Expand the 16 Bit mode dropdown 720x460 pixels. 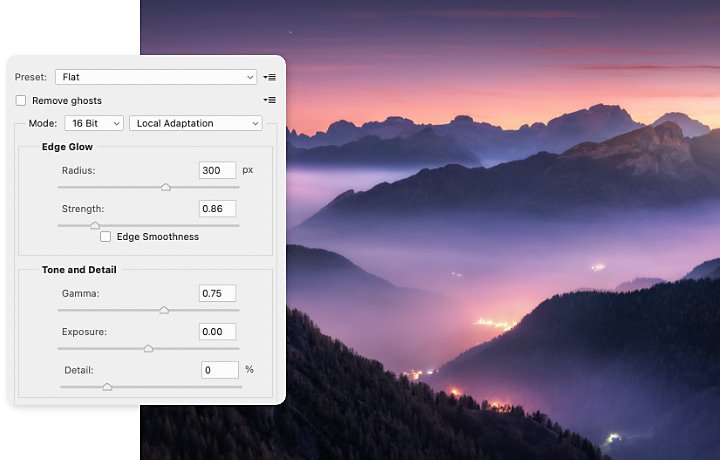pyautogui.click(x=94, y=123)
